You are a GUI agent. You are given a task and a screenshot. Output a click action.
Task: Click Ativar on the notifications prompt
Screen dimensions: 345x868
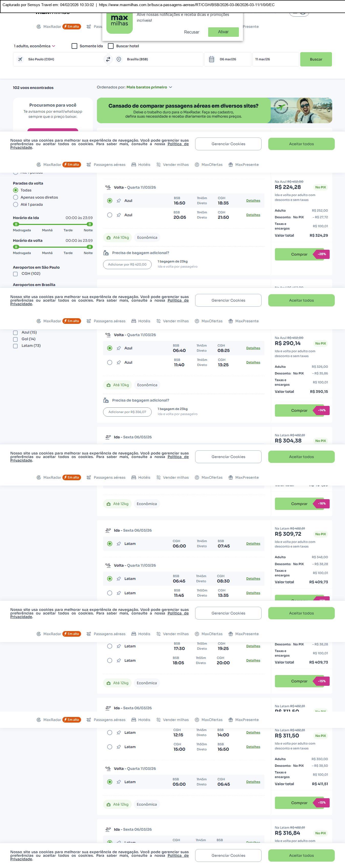[x=223, y=32]
